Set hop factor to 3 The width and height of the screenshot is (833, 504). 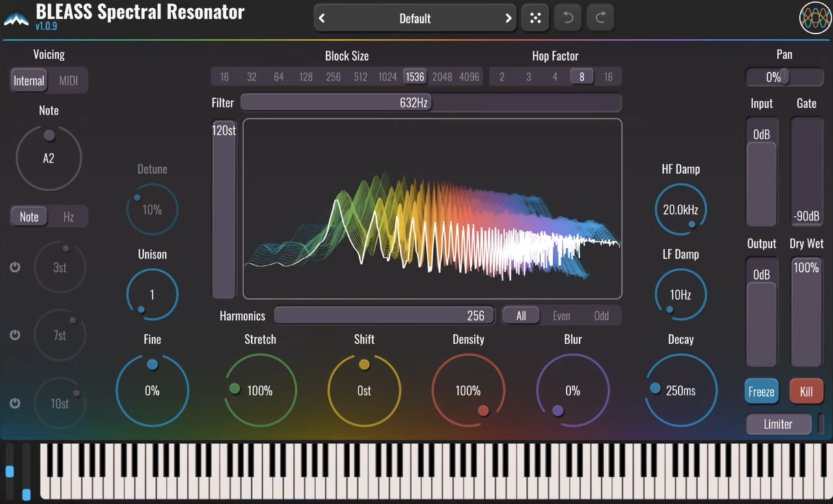tap(528, 77)
